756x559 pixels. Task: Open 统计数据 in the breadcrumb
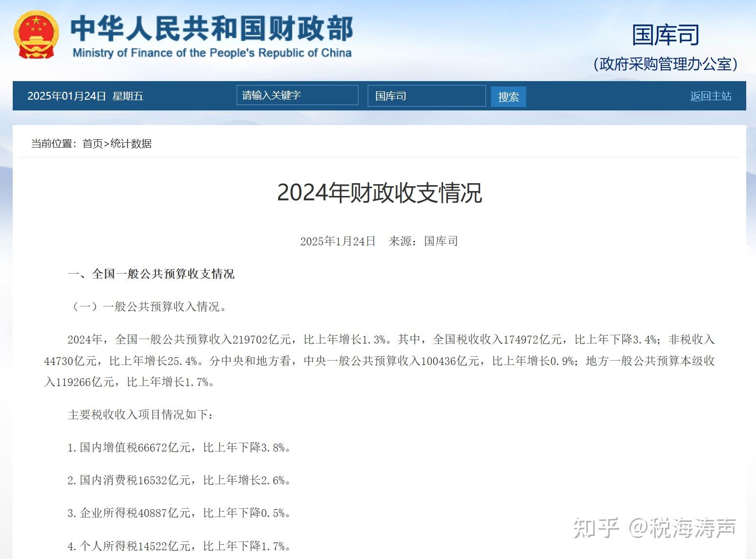click(131, 144)
